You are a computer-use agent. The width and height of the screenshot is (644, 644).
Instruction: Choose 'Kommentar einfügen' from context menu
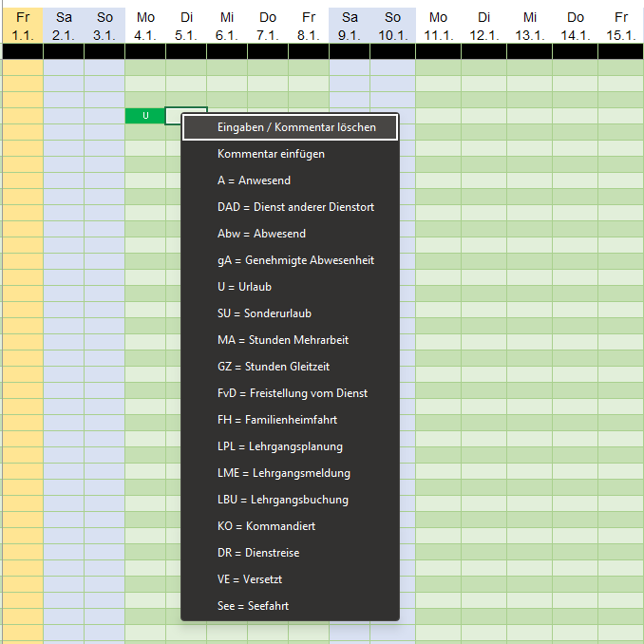pyautogui.click(x=290, y=154)
